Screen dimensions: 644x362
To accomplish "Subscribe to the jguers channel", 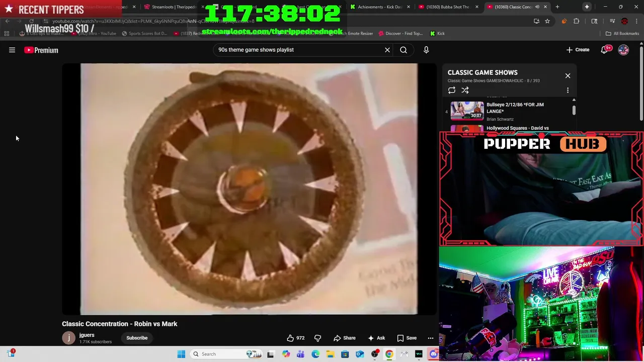I will (x=137, y=338).
